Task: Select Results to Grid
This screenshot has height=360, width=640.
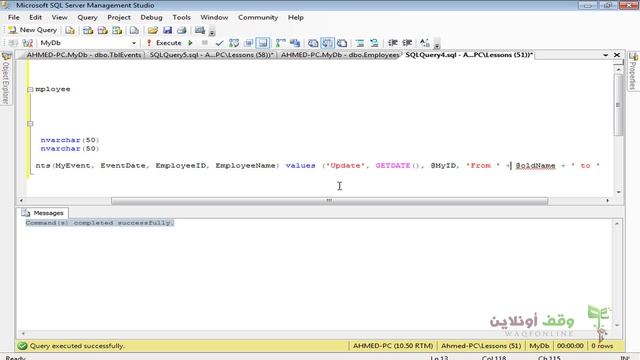Action: click(x=327, y=43)
